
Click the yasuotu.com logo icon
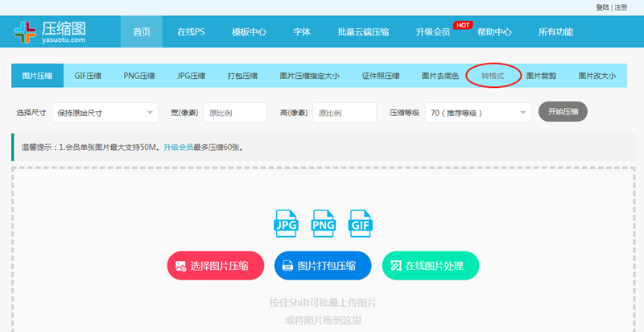[25, 32]
